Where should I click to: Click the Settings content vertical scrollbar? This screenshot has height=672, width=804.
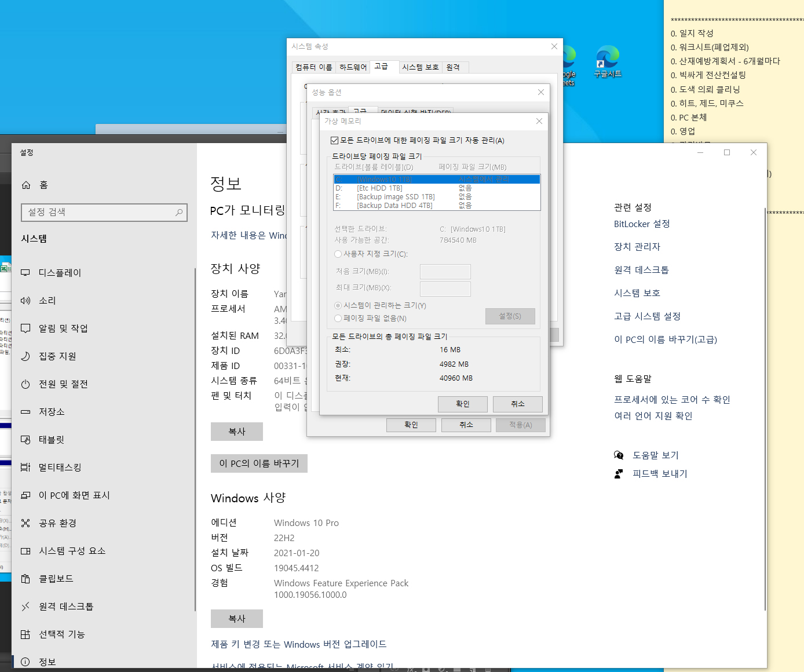coord(765,409)
